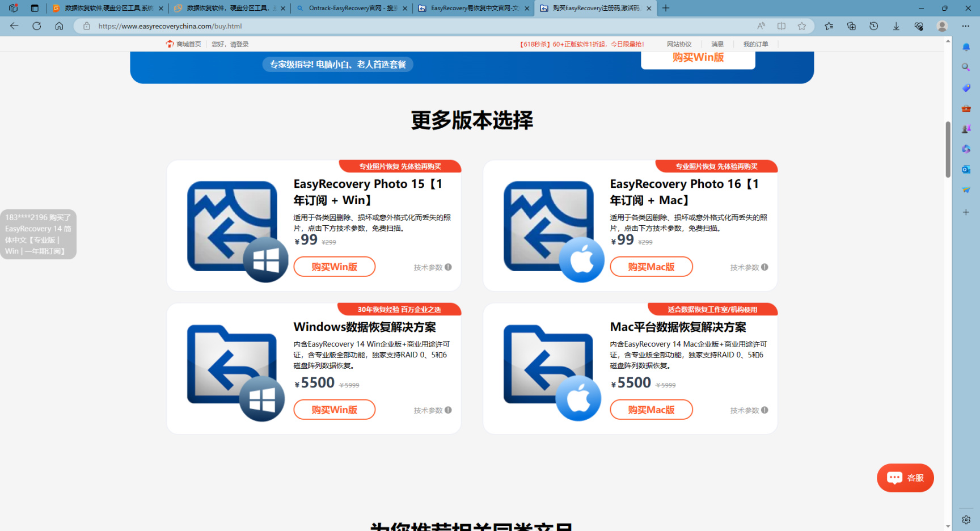980x531 pixels.
Task: Buy the Mac平台数据恢复解决方案 package
Action: 651,410
